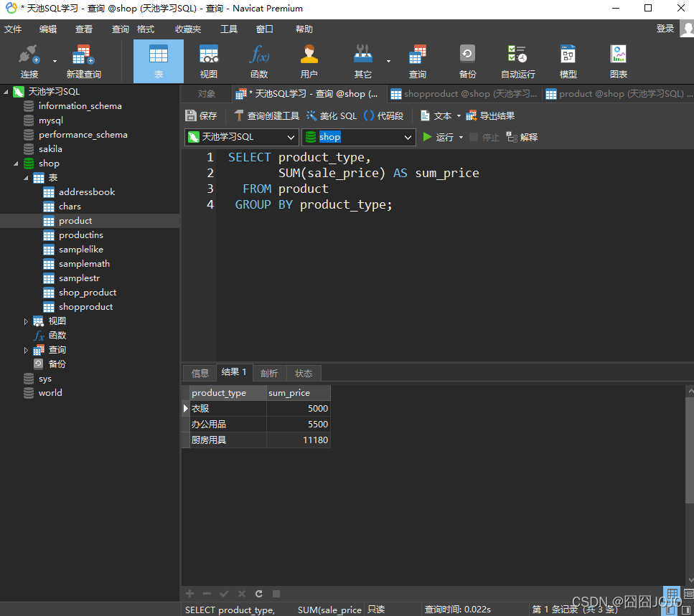Click the apply changes checkmark icon
694x616 pixels.
point(224,594)
